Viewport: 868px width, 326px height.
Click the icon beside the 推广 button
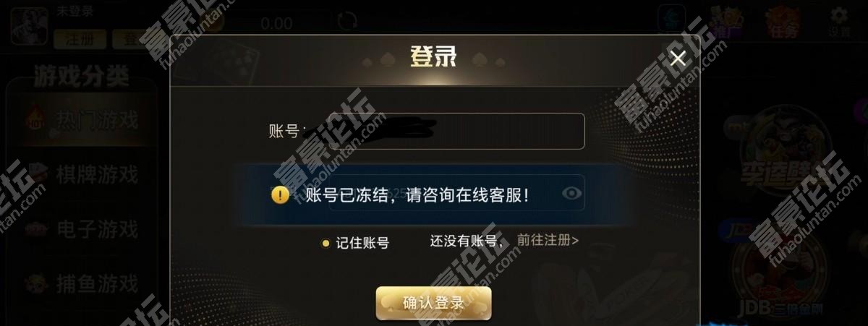click(671, 19)
